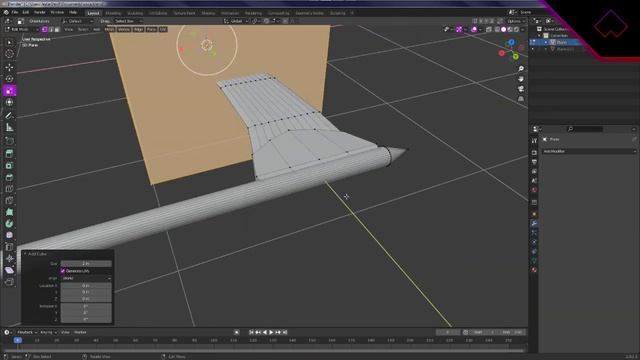Switch to wireframe viewport shading
Screen dimensions: 640x360
(497, 29)
